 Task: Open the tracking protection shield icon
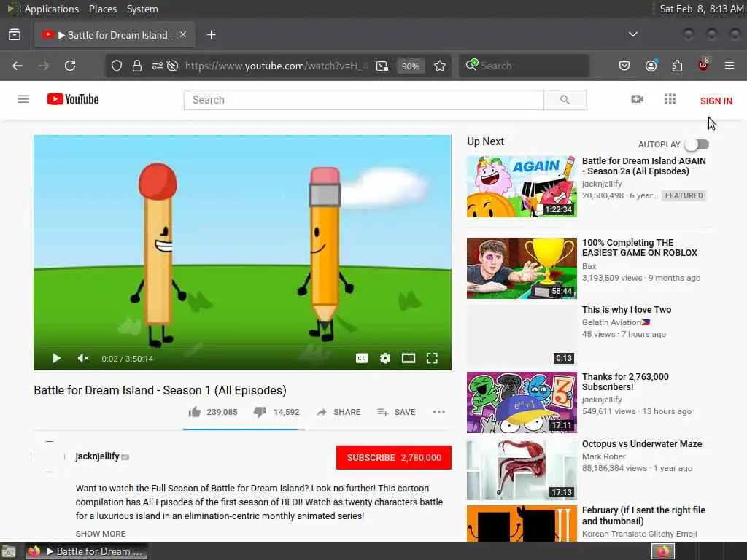pyautogui.click(x=116, y=66)
